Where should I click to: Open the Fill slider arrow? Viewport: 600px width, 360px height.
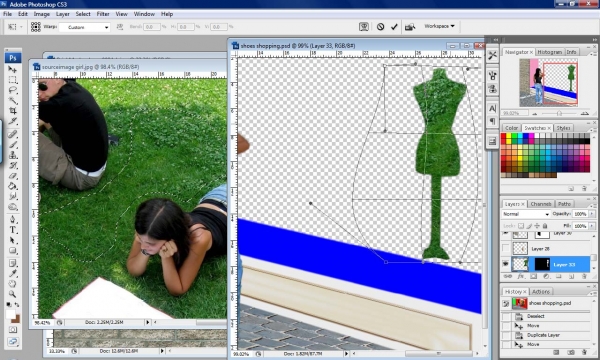[592, 226]
